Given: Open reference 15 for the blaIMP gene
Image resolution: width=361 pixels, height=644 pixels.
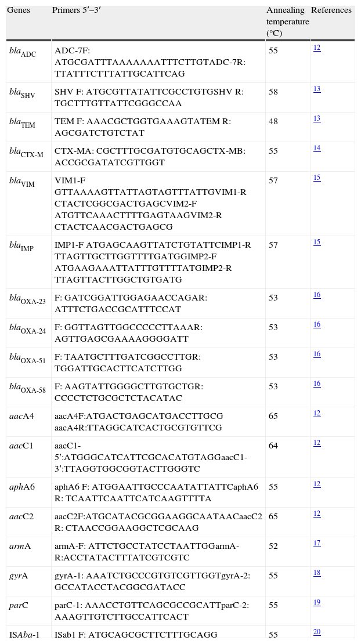Looking at the screenshot, I should click(317, 243).
